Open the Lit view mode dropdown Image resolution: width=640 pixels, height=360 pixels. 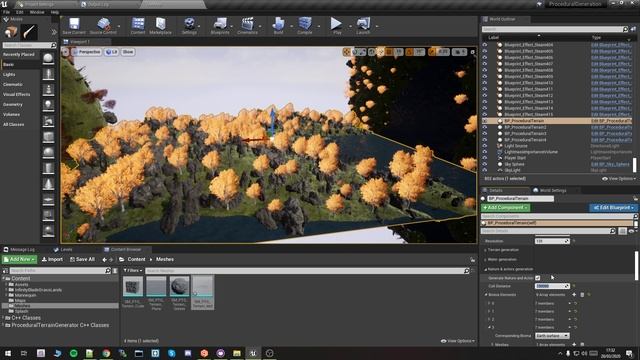(x=111, y=52)
